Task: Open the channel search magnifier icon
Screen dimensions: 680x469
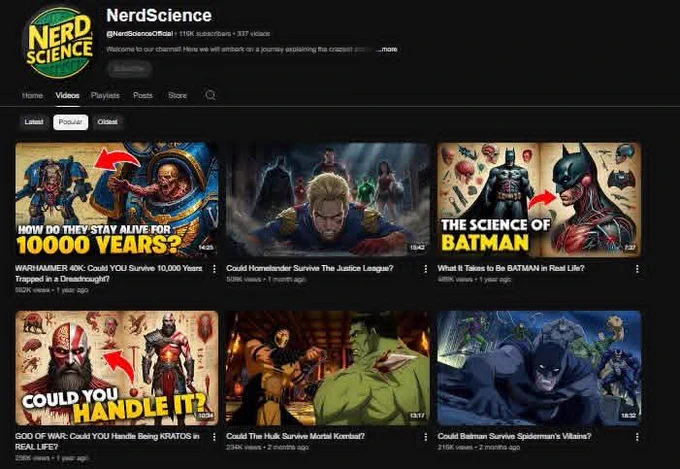Action: click(210, 95)
